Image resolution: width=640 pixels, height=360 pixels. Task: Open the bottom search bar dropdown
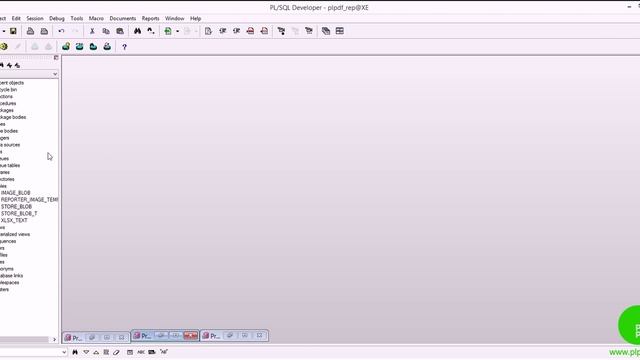pos(64,352)
